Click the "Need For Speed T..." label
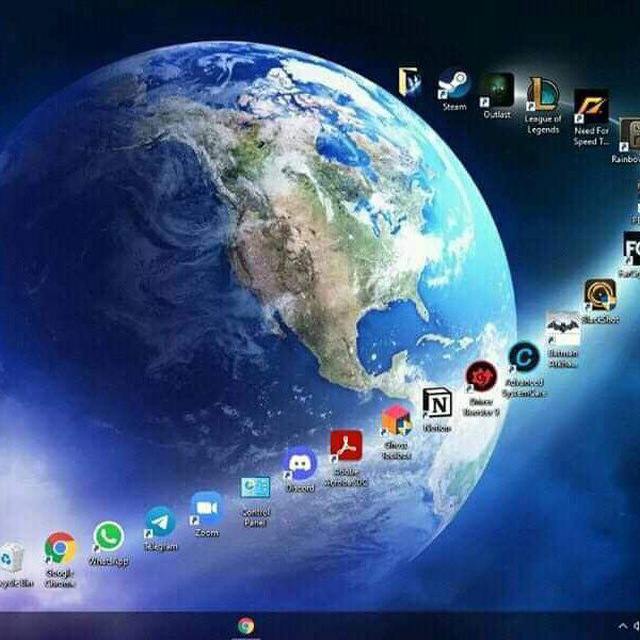The image size is (640, 640). pos(592,136)
